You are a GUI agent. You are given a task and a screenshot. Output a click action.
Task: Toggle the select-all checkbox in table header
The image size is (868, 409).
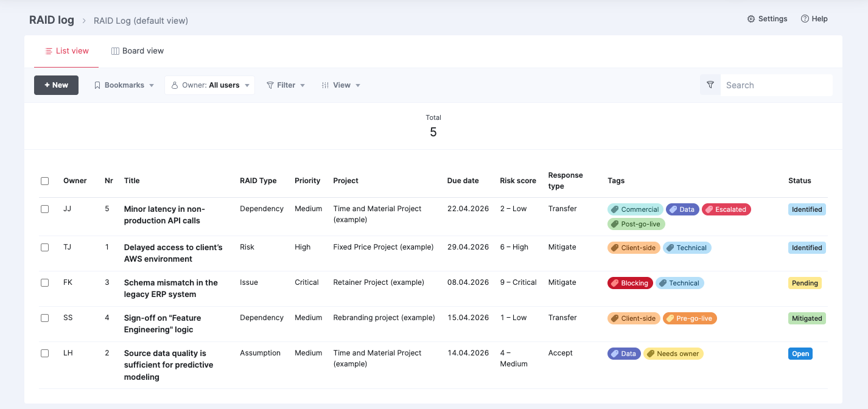coord(44,181)
